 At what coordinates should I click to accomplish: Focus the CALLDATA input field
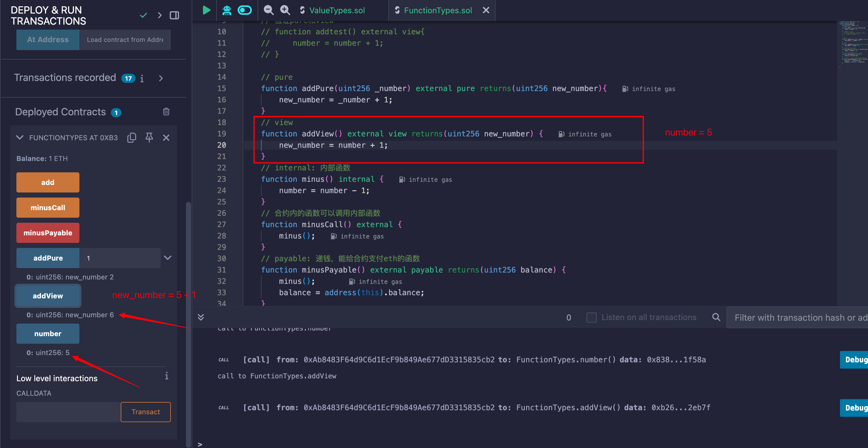coord(68,412)
